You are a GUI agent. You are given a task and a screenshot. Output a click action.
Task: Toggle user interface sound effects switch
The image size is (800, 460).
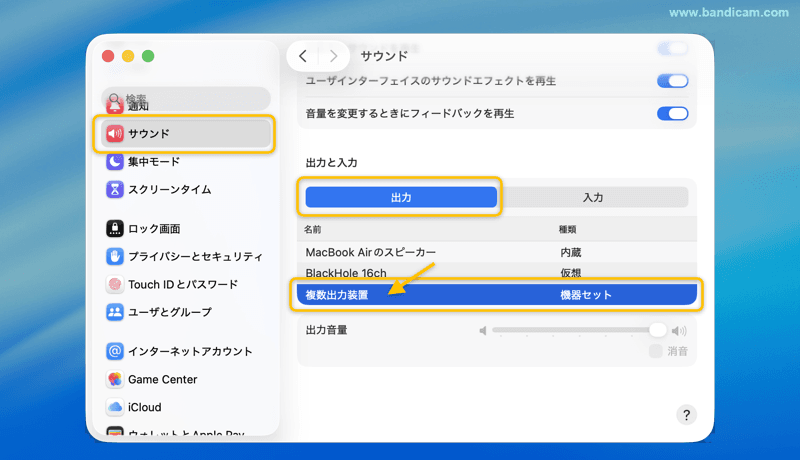[672, 81]
